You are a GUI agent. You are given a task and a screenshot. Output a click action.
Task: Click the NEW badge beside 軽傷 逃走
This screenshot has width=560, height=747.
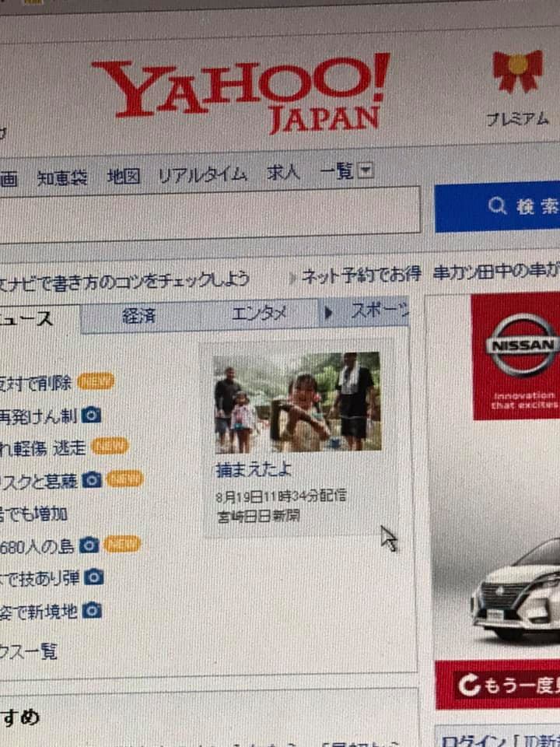point(110,446)
